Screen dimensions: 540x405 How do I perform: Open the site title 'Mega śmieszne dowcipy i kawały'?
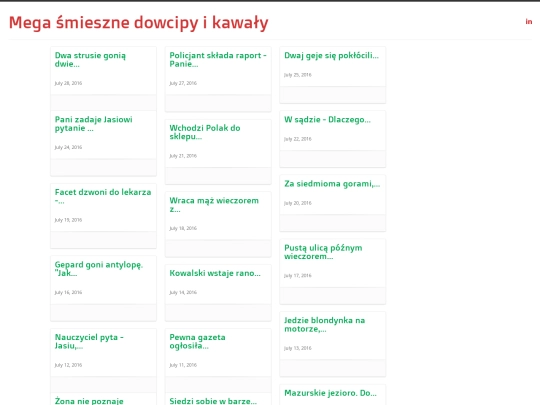[138, 23]
